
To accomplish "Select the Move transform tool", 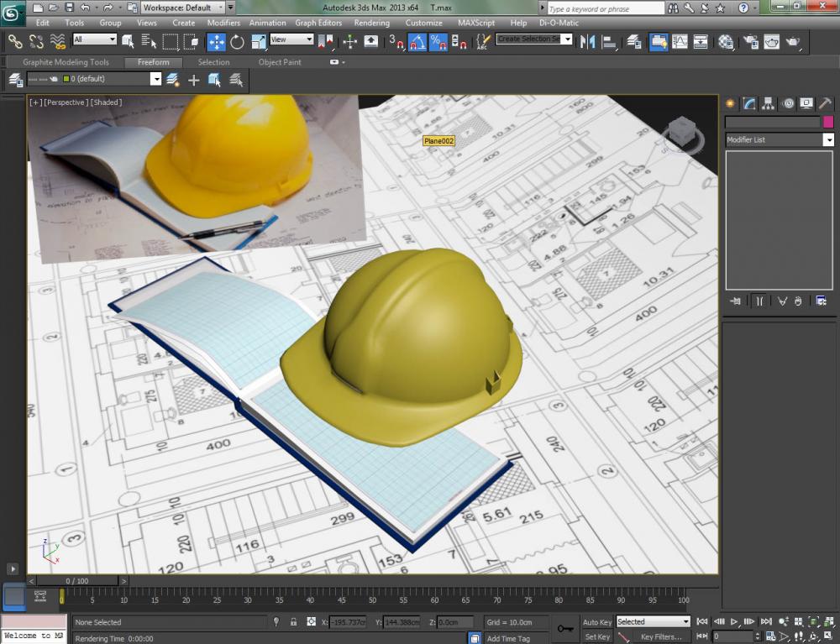I will point(216,41).
